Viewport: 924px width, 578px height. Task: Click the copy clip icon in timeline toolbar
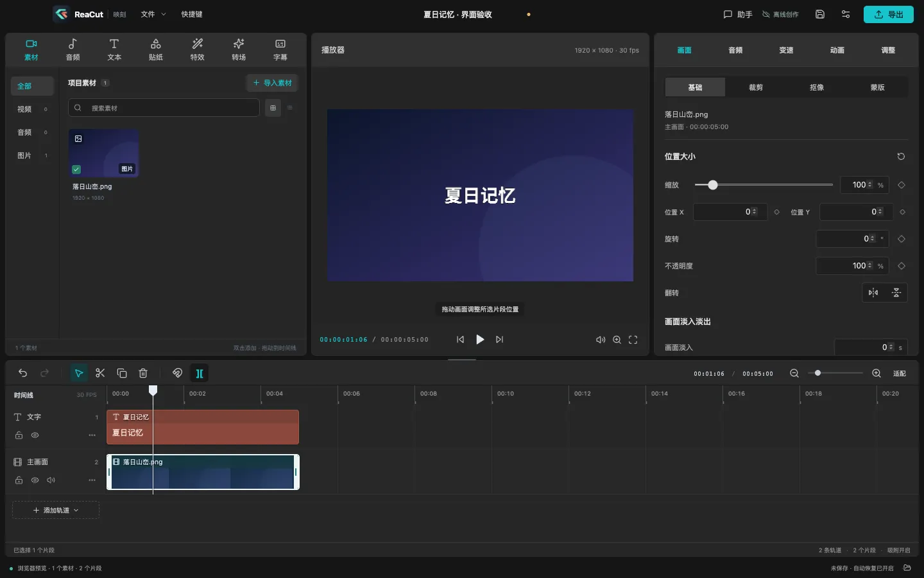tap(122, 373)
